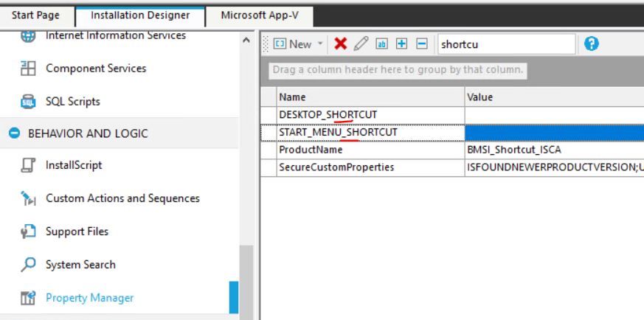This screenshot has width=644, height=320.
Task: Click the sidebar scroll up arrow
Action: click(x=246, y=39)
